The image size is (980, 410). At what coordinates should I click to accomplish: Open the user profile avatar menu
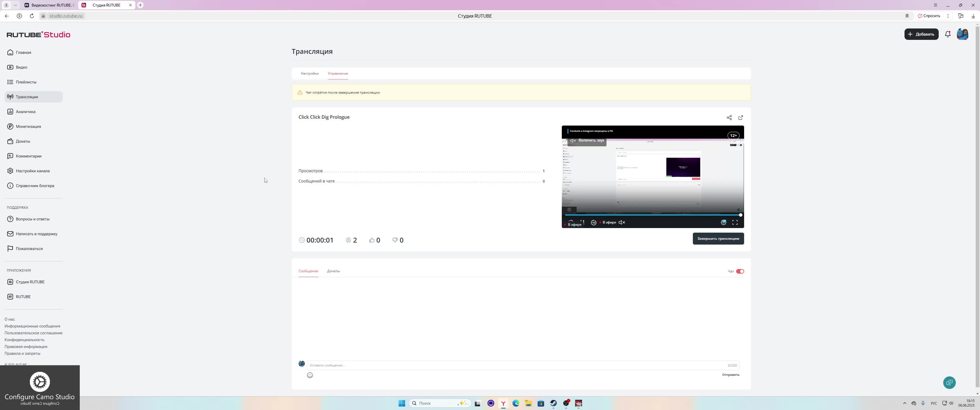tap(963, 34)
